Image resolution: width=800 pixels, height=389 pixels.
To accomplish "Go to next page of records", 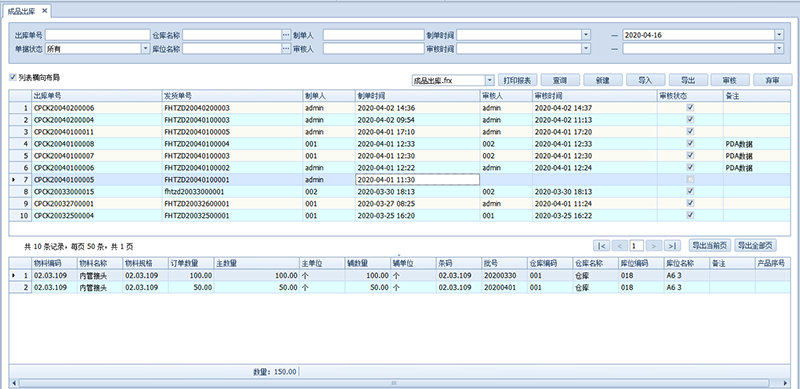I will point(654,246).
